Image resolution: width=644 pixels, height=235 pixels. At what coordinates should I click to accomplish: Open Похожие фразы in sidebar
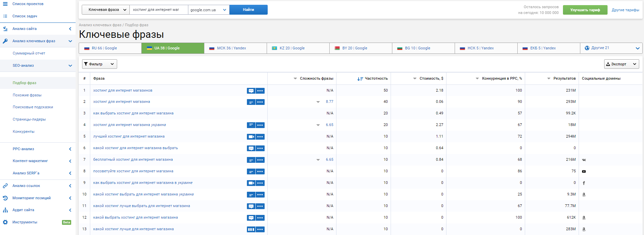click(x=27, y=95)
